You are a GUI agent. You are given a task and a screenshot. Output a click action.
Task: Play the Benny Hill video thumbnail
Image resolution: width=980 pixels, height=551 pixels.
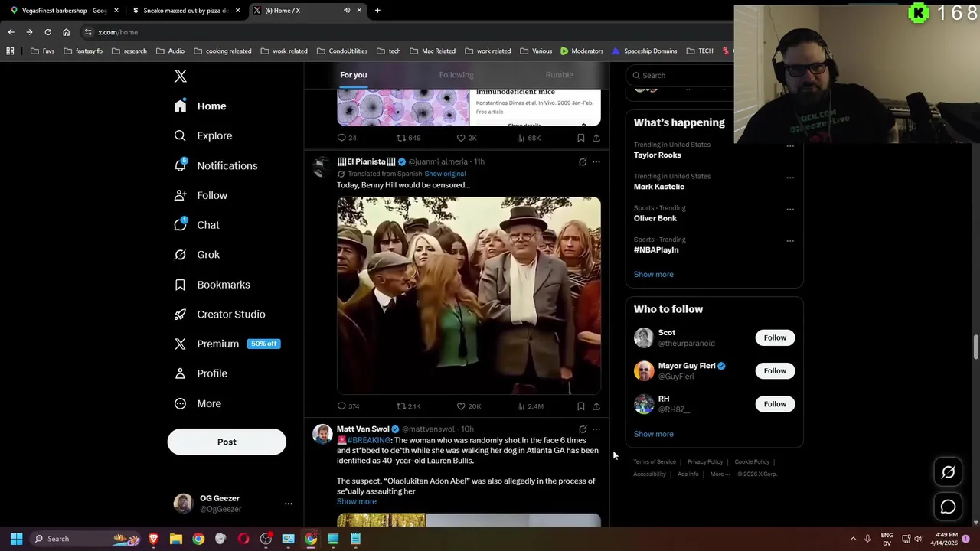pos(469,295)
